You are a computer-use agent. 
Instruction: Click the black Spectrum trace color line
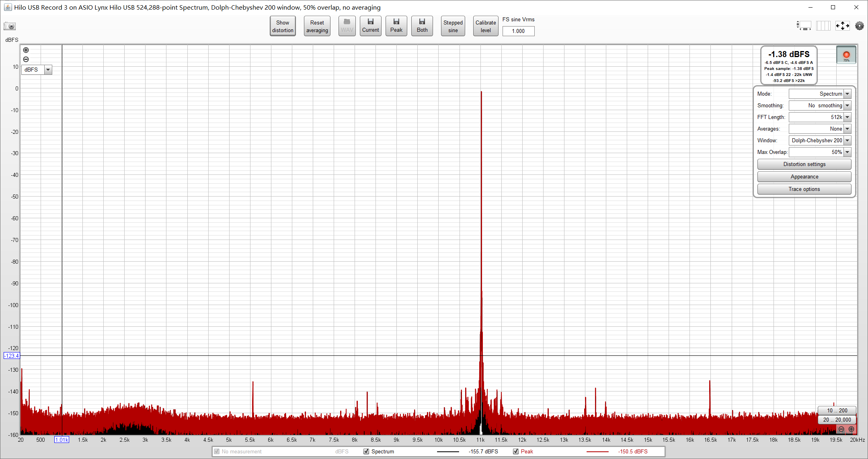[448, 452]
